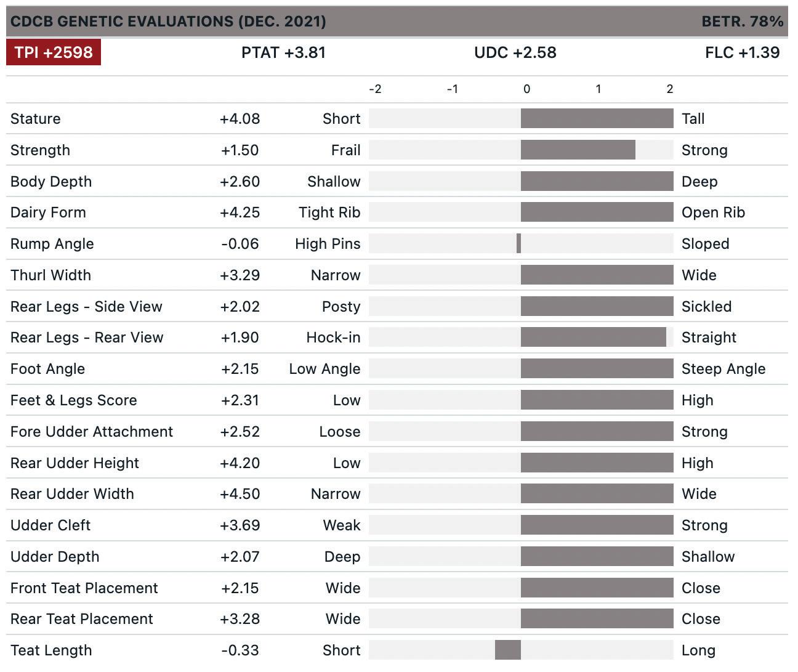Select the UDC +2.58 summary value
The width and height of the screenshot is (798, 672).
[x=515, y=53]
